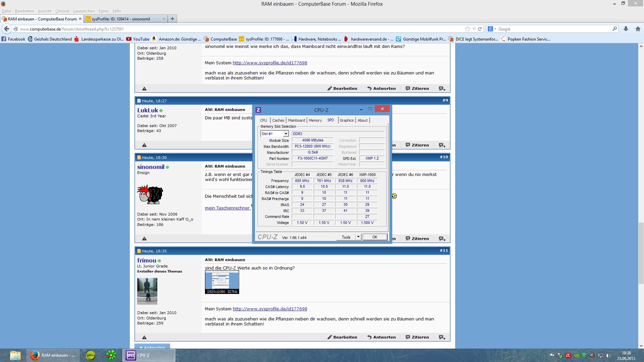
Task: Expand the CPU-Z Tools dropdown arrow
Action: click(x=358, y=237)
